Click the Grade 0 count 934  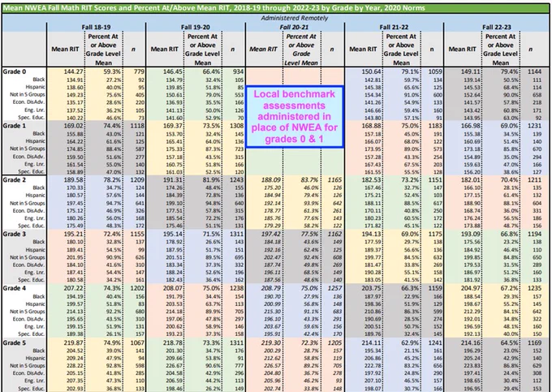click(x=239, y=71)
